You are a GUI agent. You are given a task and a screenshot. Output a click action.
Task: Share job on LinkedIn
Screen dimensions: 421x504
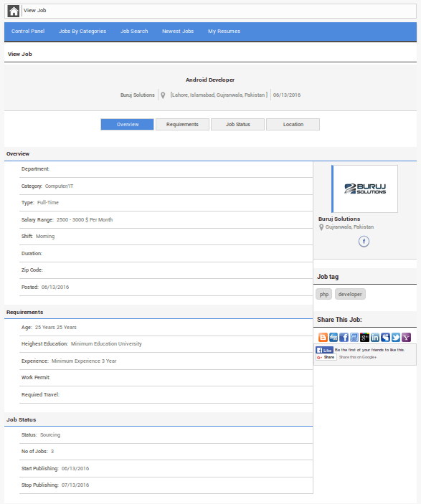[375, 337]
